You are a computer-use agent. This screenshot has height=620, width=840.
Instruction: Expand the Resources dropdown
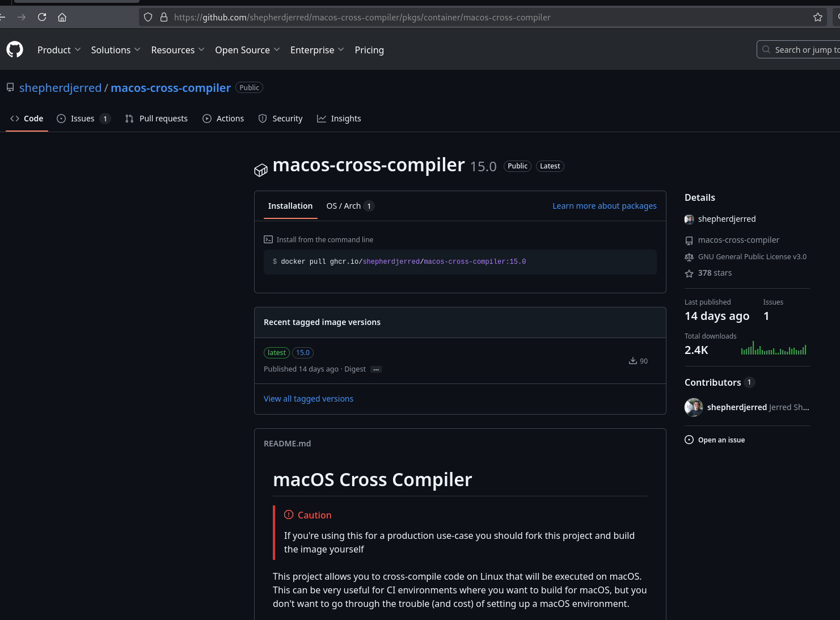click(x=178, y=50)
